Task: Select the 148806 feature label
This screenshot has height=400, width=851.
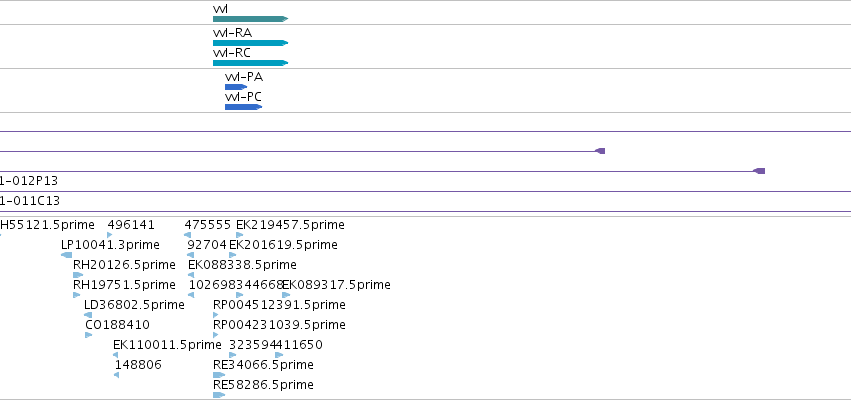Action: pos(138,365)
